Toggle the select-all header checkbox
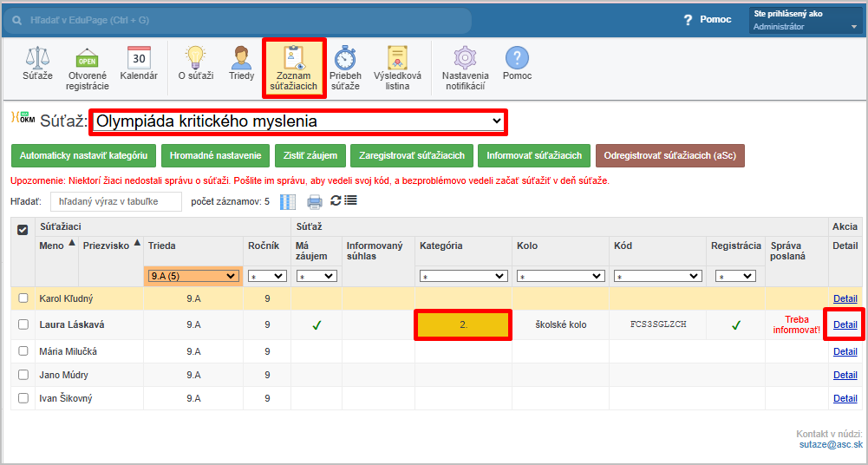 (23, 230)
